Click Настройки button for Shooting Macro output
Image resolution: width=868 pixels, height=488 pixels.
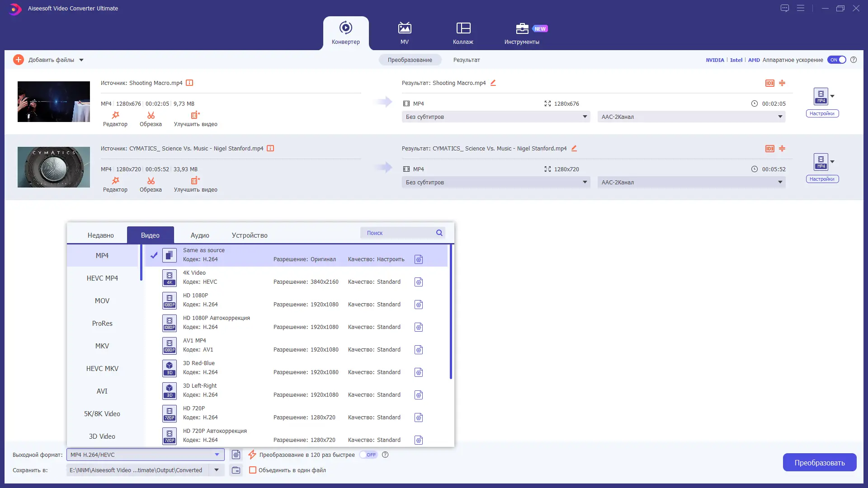[x=822, y=113]
